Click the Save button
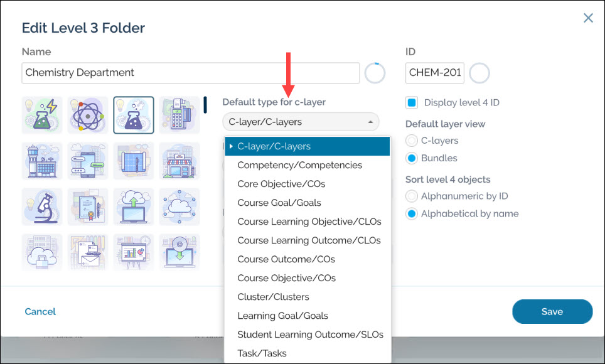Screen dimensions: 605x364 pyautogui.click(x=552, y=311)
